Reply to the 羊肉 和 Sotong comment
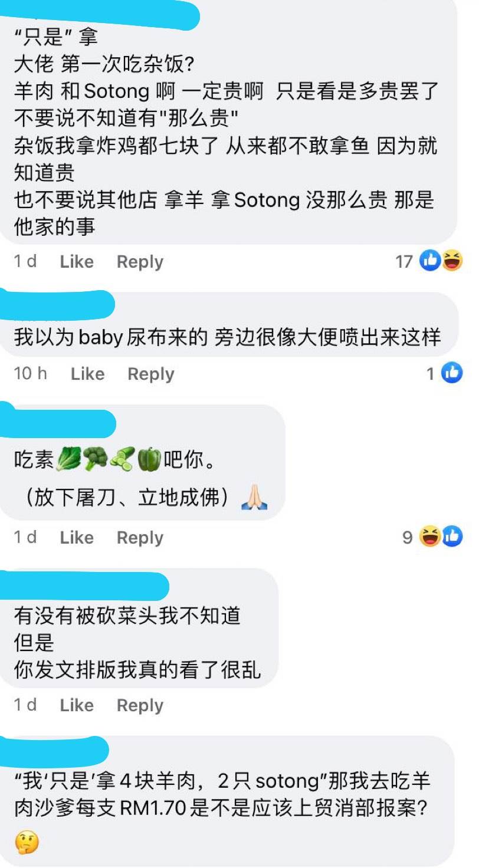This screenshot has height=868, width=479. click(x=140, y=262)
